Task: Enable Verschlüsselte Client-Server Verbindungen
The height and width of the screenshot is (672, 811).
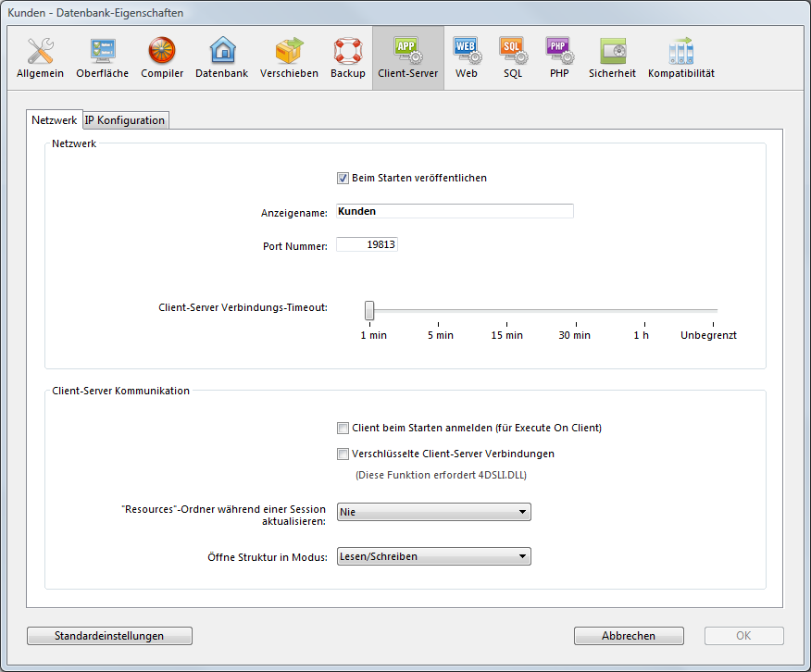Action: (343, 454)
